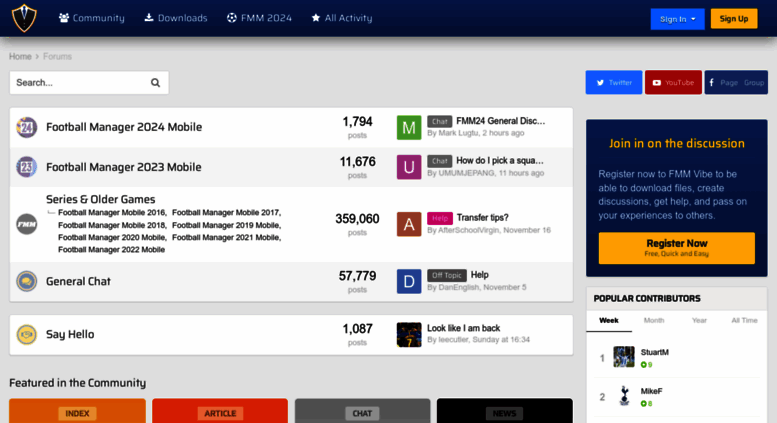
Task: Select the Month contributors tab
Action: (x=654, y=320)
